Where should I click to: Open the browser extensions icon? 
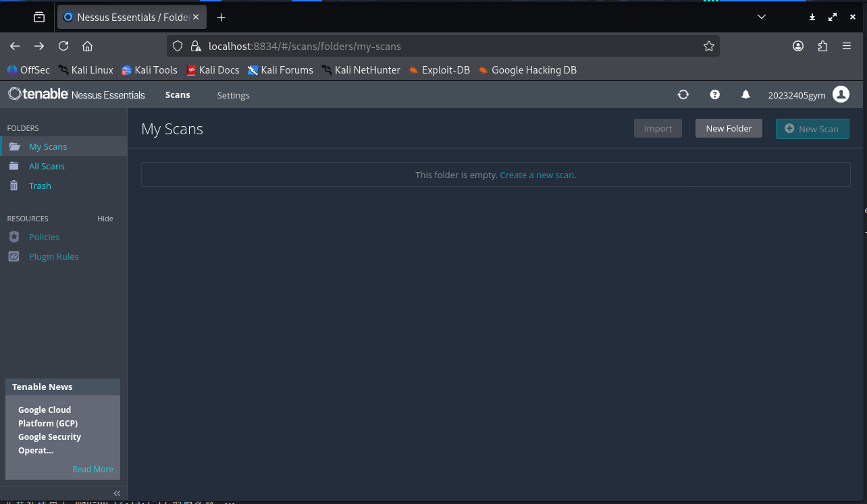point(822,46)
